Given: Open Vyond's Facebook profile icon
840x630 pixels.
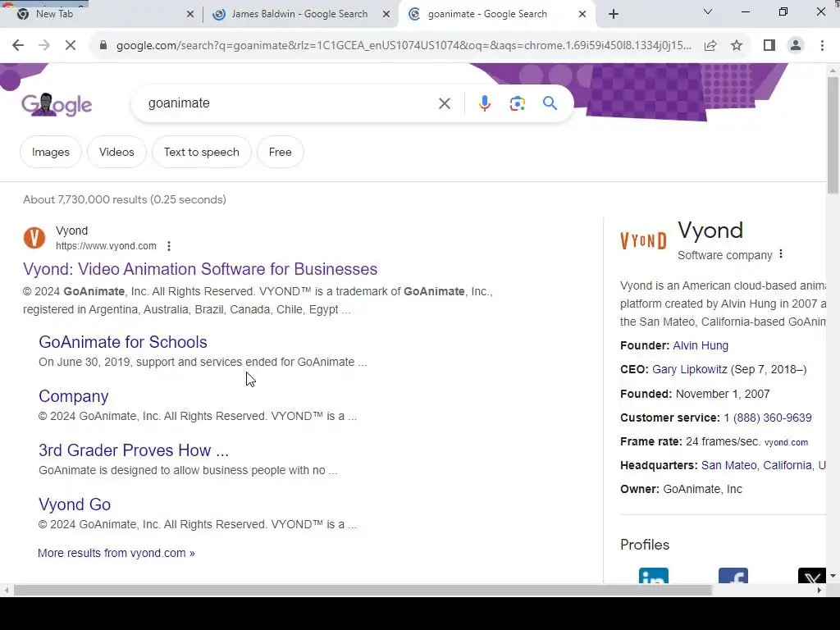Looking at the screenshot, I should [x=733, y=575].
